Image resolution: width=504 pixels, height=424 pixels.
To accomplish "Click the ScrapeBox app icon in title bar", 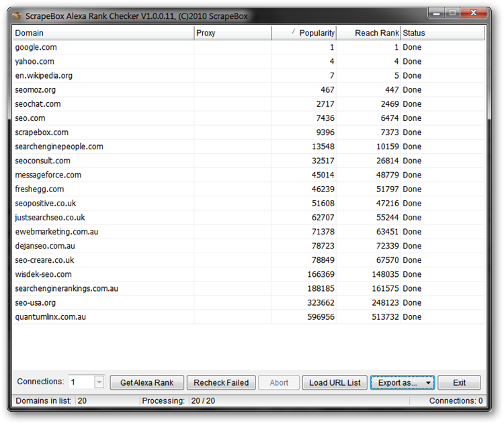I will click(x=16, y=13).
